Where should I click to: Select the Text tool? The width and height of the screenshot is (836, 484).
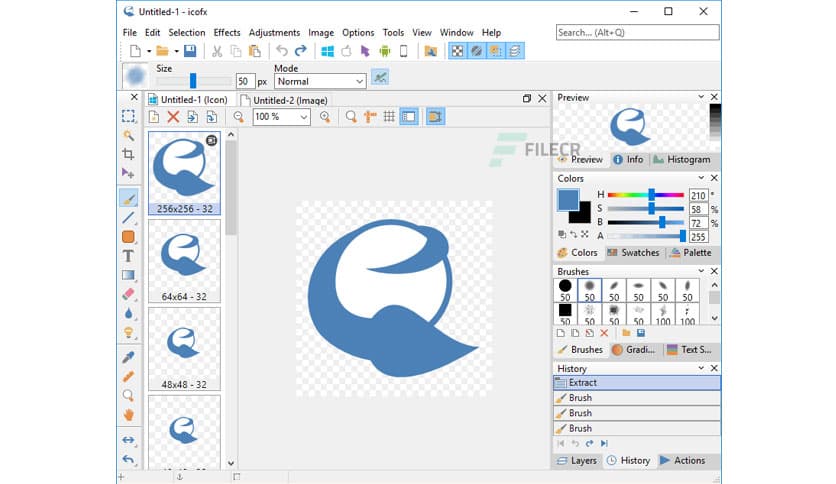(x=128, y=256)
